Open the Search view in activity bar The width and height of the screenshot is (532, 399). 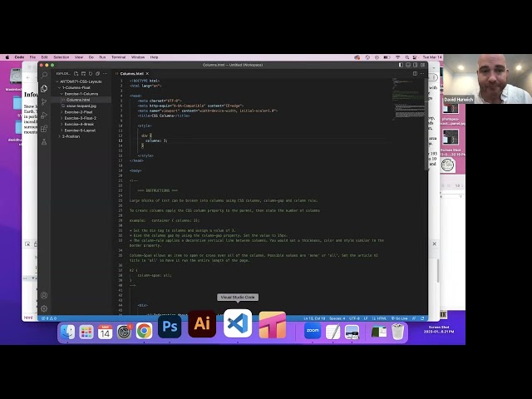click(44, 75)
